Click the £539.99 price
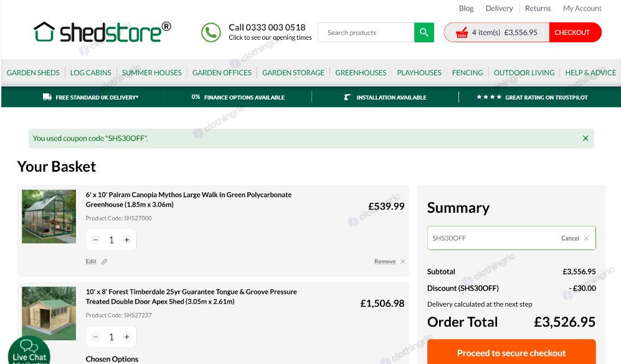The height and width of the screenshot is (364, 621). (386, 206)
